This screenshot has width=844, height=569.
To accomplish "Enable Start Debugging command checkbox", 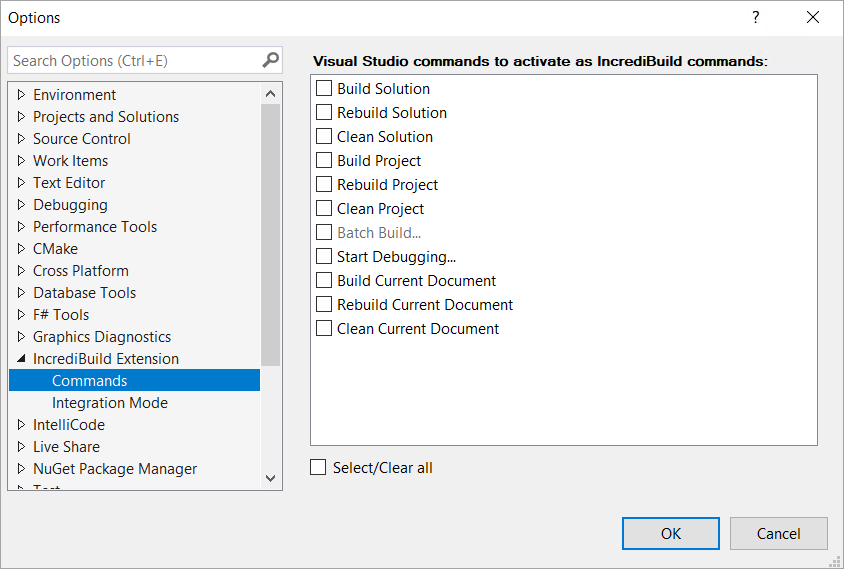I will click(x=324, y=257).
